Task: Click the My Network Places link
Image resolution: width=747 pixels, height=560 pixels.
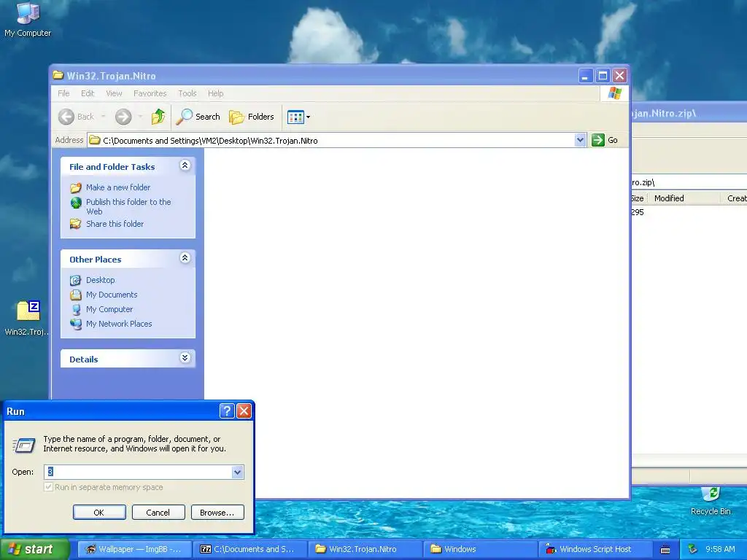Action: click(x=119, y=324)
